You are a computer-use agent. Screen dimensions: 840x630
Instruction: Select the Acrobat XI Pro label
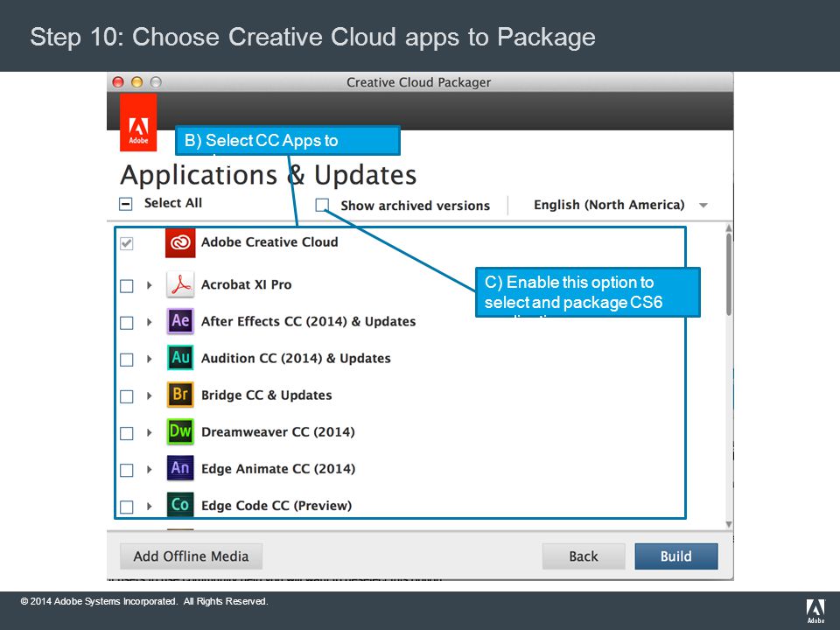(x=247, y=284)
